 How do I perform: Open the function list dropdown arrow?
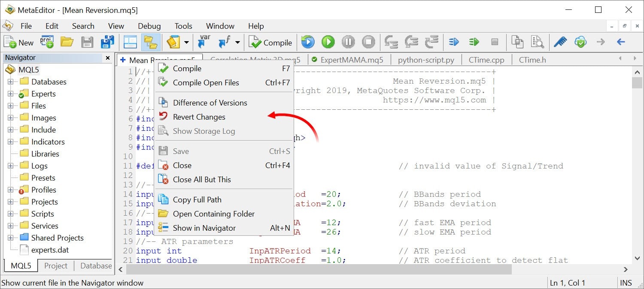point(237,42)
